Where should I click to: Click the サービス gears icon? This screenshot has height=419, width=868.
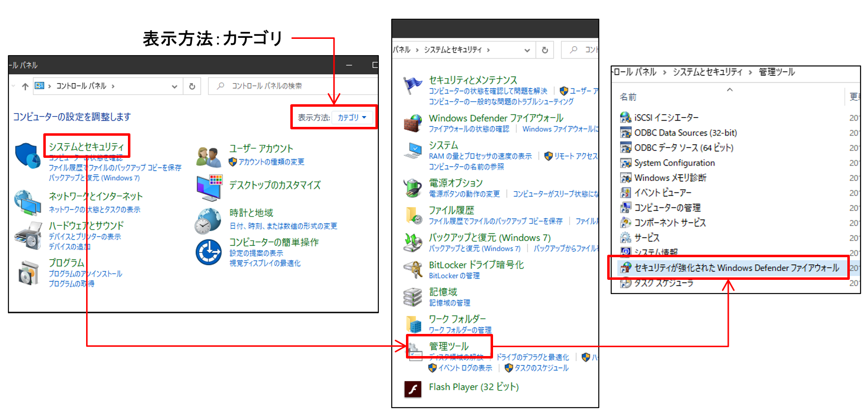coord(625,238)
